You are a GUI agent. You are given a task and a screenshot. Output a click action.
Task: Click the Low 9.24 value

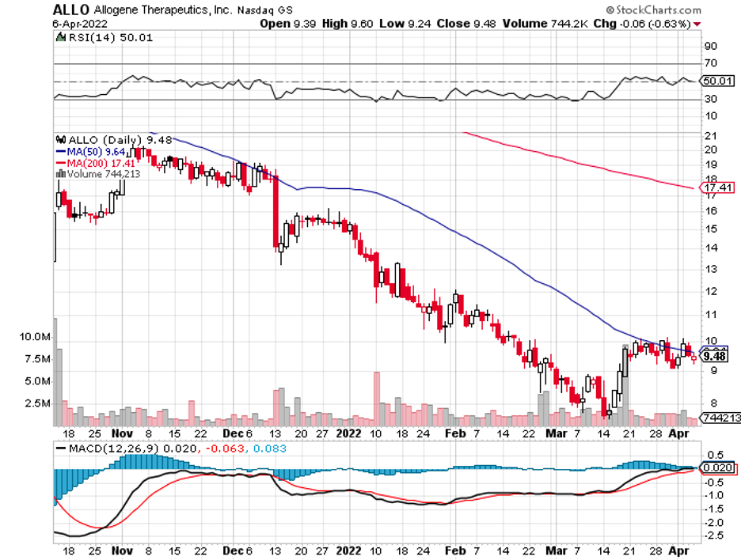click(405, 24)
